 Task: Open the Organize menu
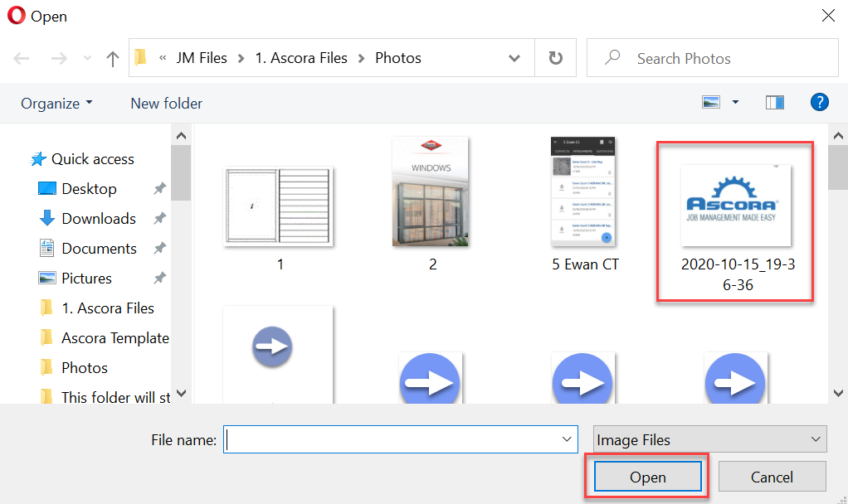click(x=56, y=104)
